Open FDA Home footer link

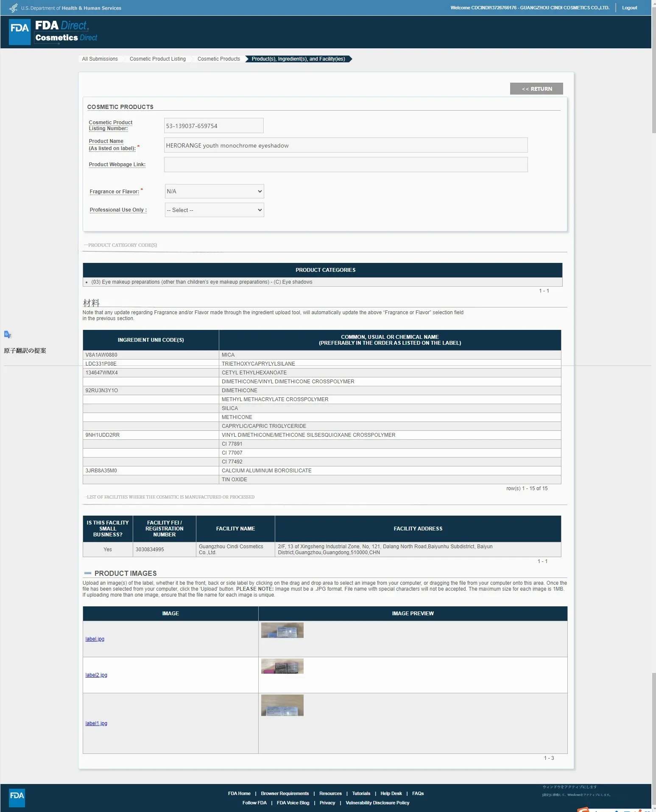(239, 793)
